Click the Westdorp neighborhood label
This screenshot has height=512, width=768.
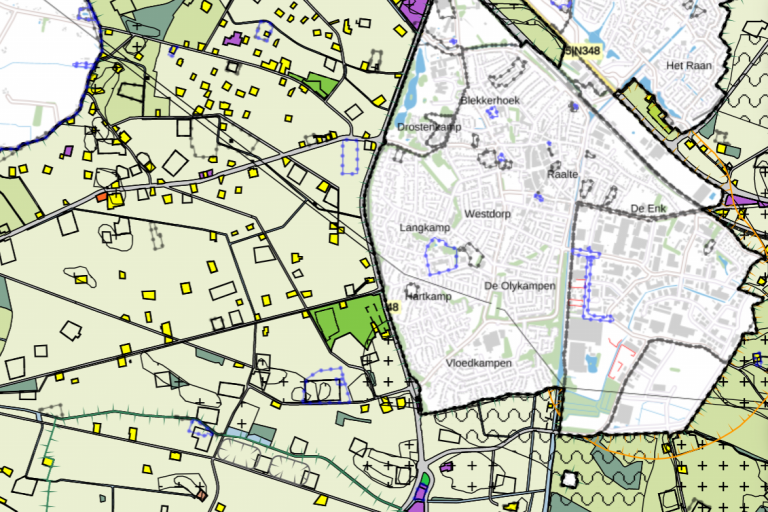[x=487, y=214]
